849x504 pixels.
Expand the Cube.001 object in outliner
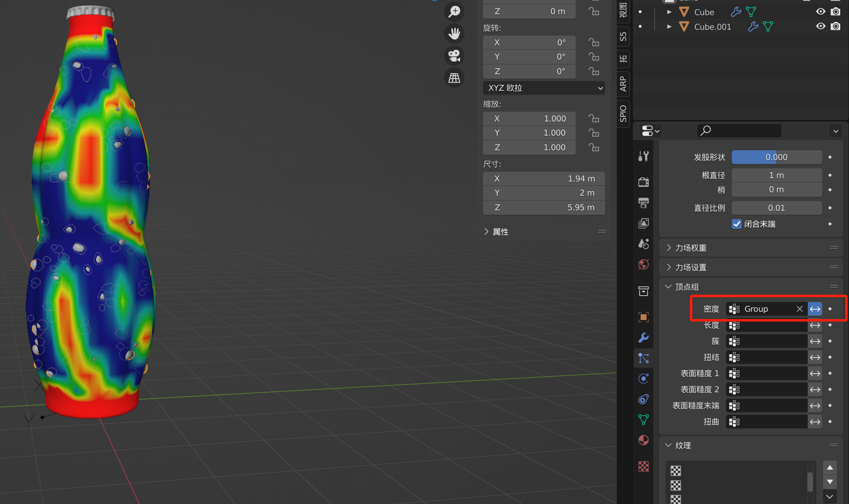tap(669, 26)
